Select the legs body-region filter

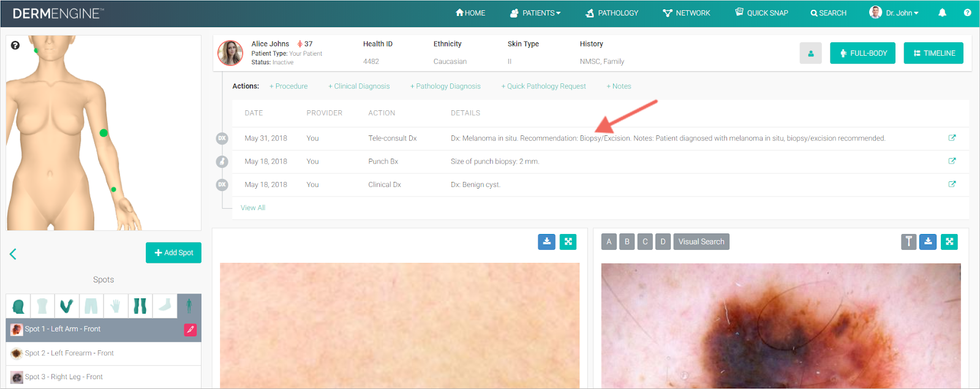140,306
